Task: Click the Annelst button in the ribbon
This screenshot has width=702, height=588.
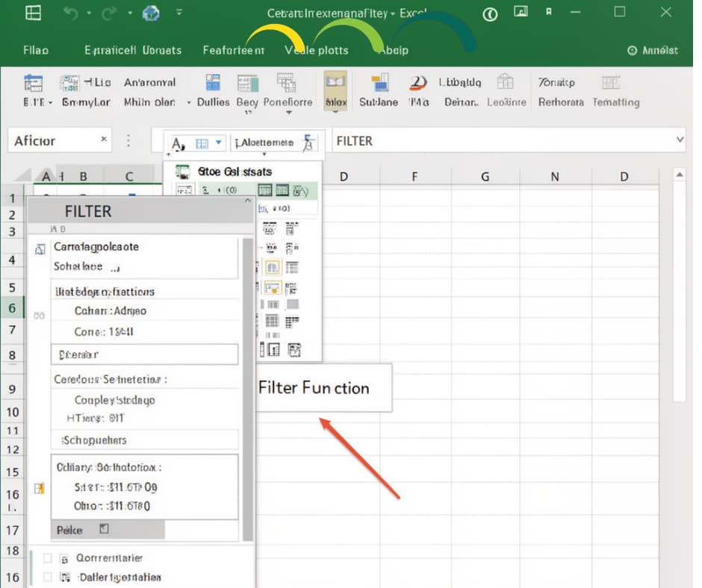Action: (652, 50)
